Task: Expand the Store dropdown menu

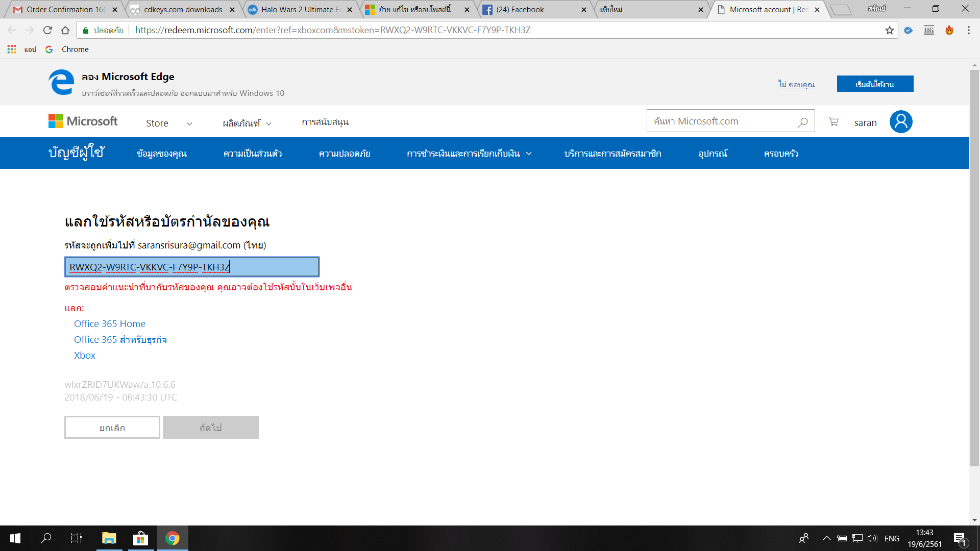Action: pos(168,123)
